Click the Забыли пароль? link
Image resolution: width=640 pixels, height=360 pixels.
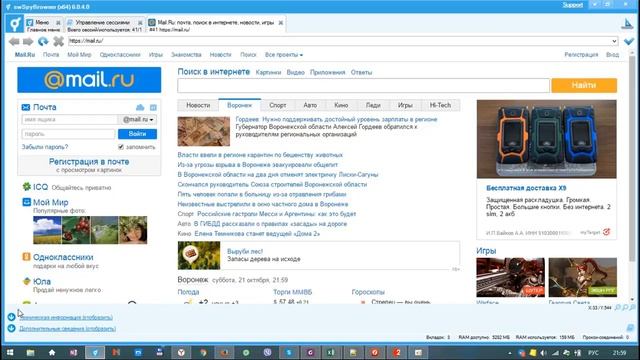point(45,147)
